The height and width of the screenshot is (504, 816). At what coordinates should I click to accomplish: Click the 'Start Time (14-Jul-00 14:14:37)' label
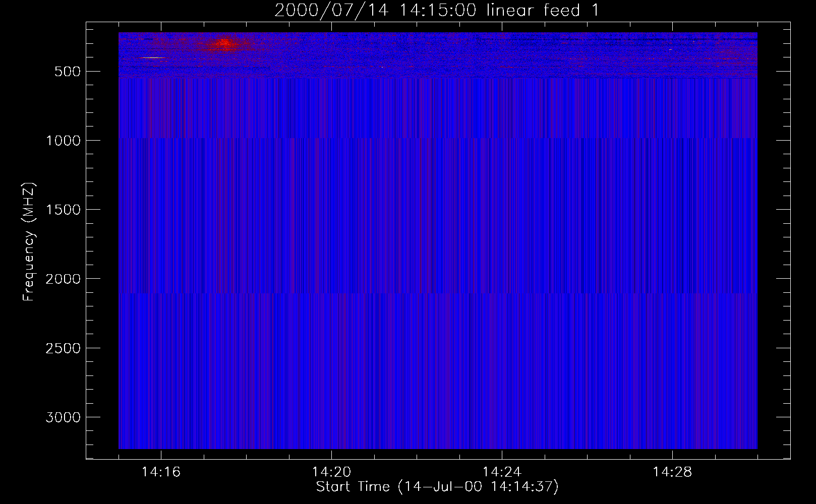click(437, 487)
